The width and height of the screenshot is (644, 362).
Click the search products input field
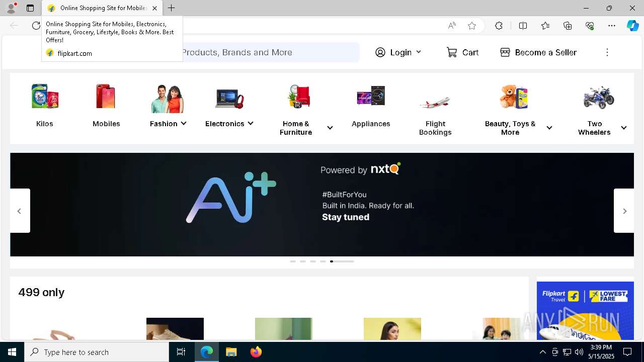pos(270,52)
